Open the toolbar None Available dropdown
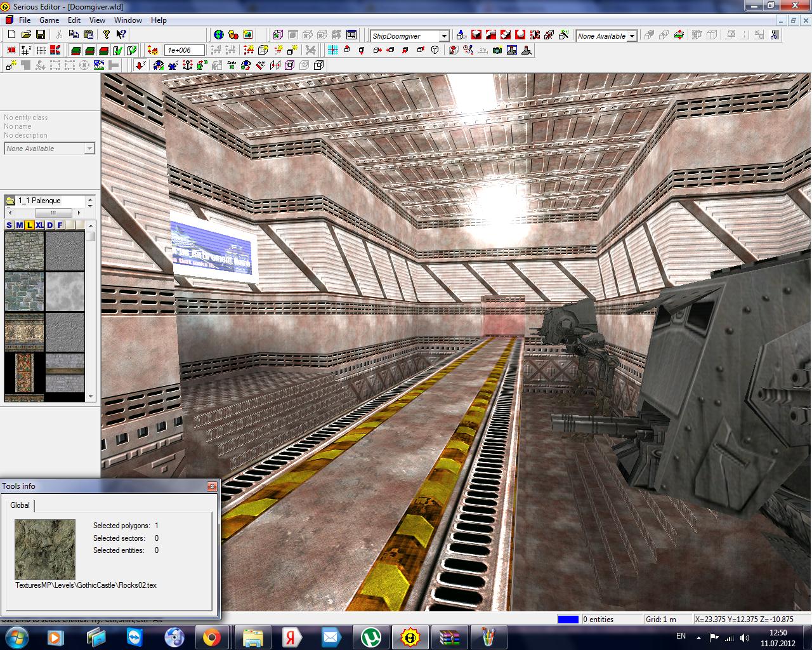Screen dimensions: 812x650 point(632,36)
